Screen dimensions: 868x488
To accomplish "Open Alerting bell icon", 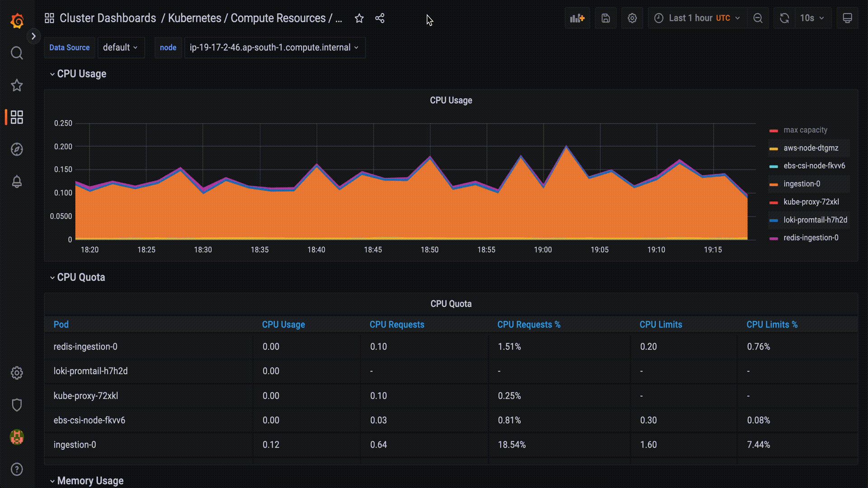I will point(17,182).
